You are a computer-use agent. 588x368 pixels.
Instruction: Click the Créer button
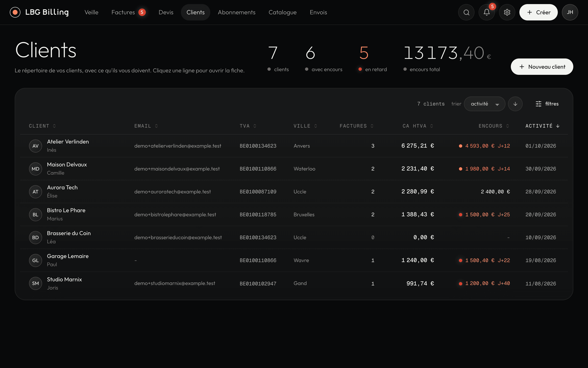point(538,12)
